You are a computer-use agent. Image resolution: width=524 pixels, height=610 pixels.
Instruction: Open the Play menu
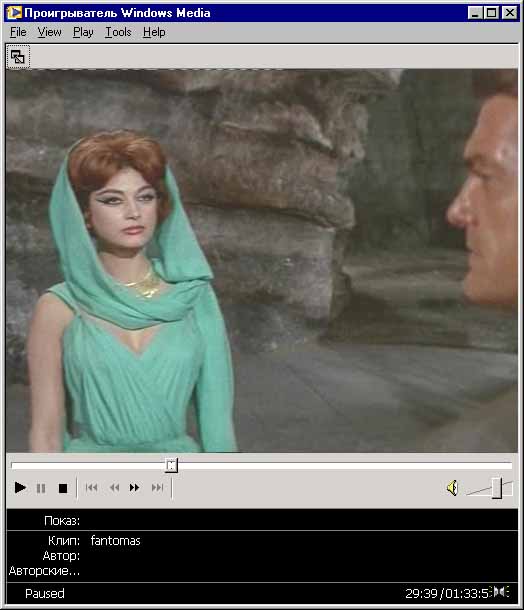[83, 32]
